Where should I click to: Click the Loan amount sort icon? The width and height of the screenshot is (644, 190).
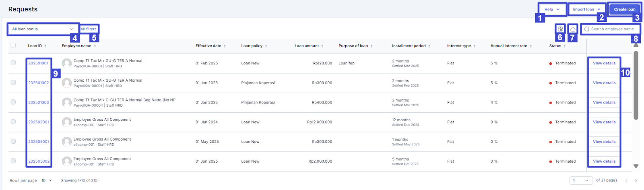322,46
